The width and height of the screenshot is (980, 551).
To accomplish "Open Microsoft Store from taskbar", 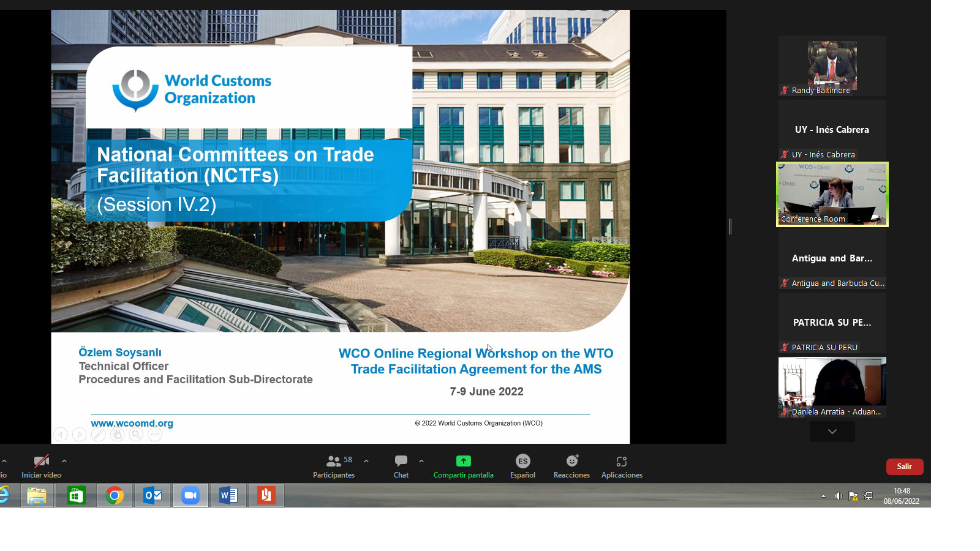I will pos(76,495).
